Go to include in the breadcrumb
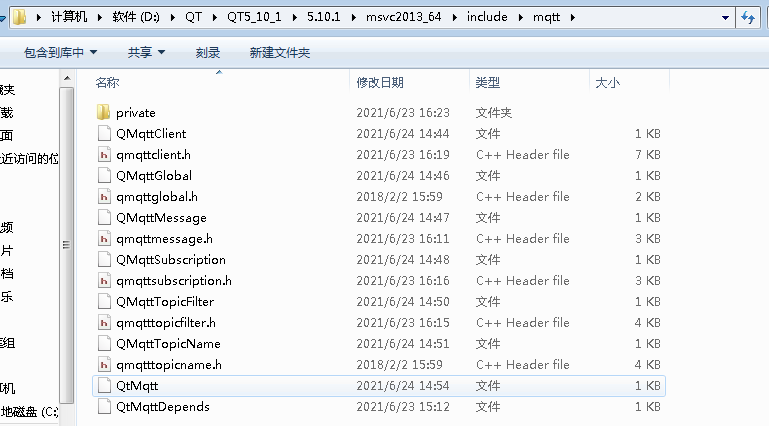 click(x=487, y=17)
